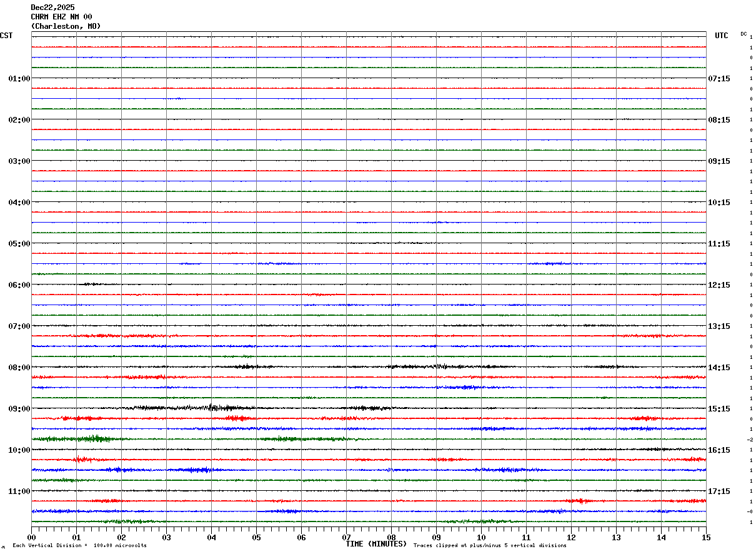
Task: Click minute axis tick label '10'
Action: point(481,537)
